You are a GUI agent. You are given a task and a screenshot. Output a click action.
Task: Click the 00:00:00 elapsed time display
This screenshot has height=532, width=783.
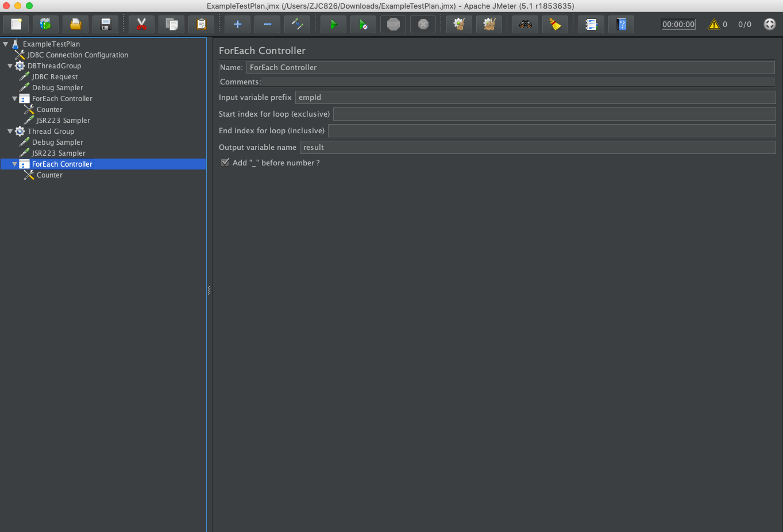coord(678,24)
